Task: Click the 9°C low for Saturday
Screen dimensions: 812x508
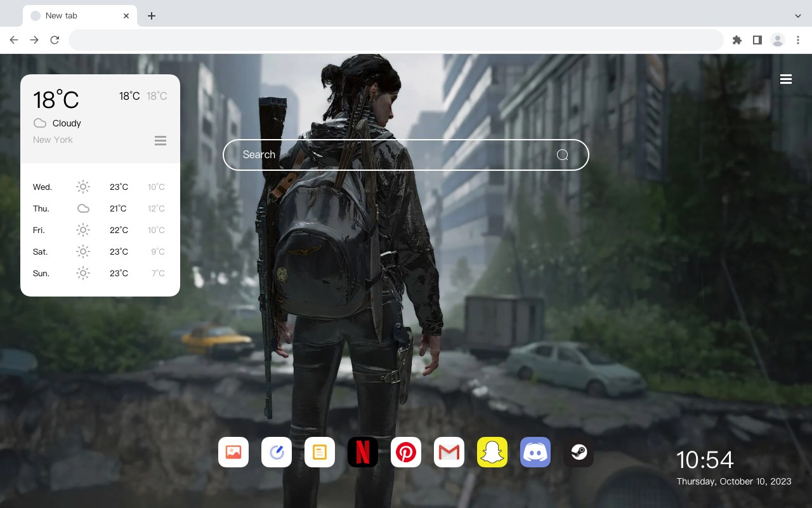Action: click(x=158, y=251)
